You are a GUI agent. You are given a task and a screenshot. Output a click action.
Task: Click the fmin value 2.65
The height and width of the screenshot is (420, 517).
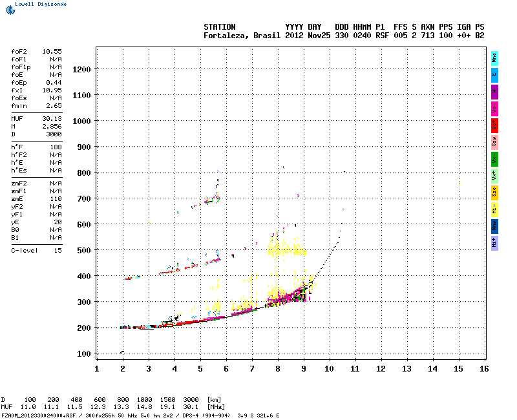click(54, 106)
